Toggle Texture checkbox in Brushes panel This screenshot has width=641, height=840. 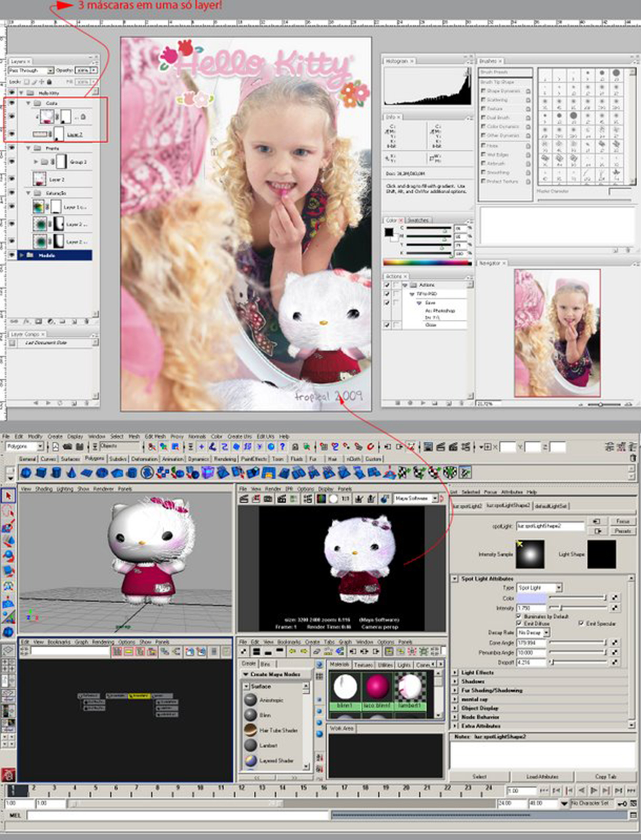point(483,109)
